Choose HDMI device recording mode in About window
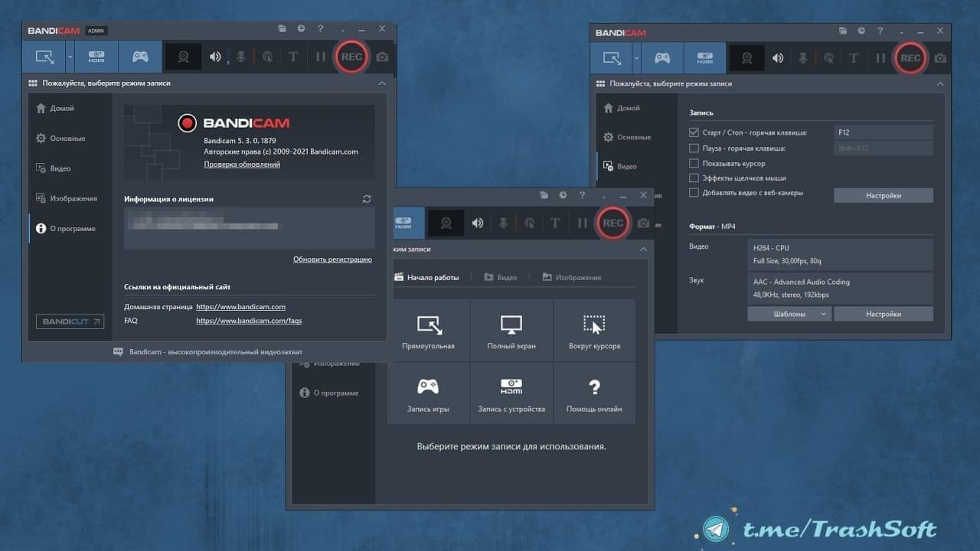The width and height of the screenshot is (980, 551). click(x=96, y=57)
